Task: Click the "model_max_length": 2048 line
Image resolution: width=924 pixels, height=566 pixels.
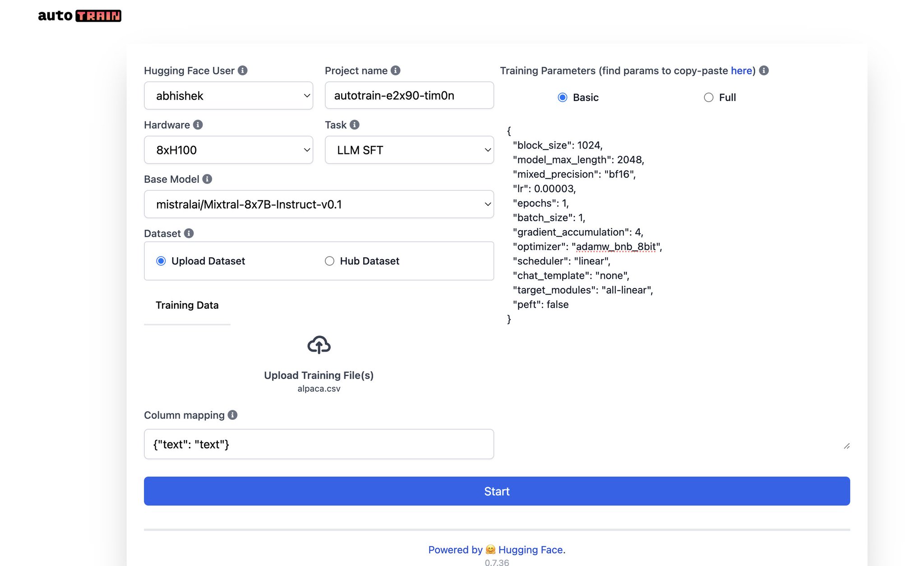Action: 578,160
